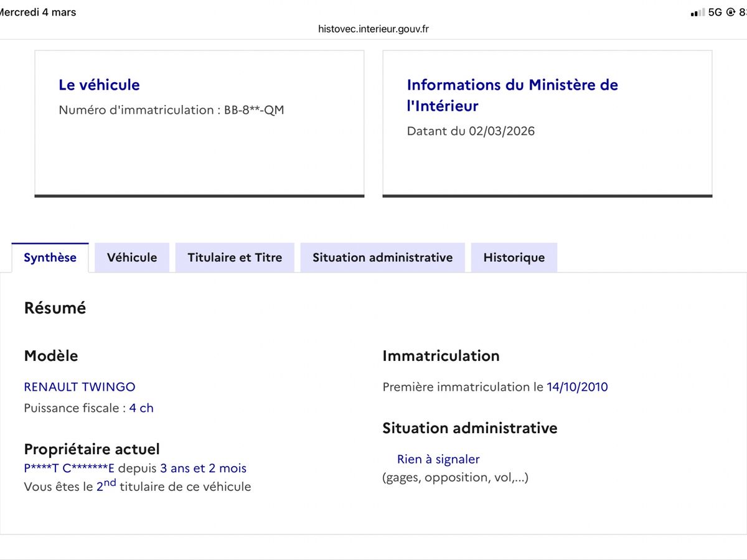Viewport: 747px width, 560px height.
Task: Click the 3 ans et 2 mois duration
Action: (x=203, y=469)
